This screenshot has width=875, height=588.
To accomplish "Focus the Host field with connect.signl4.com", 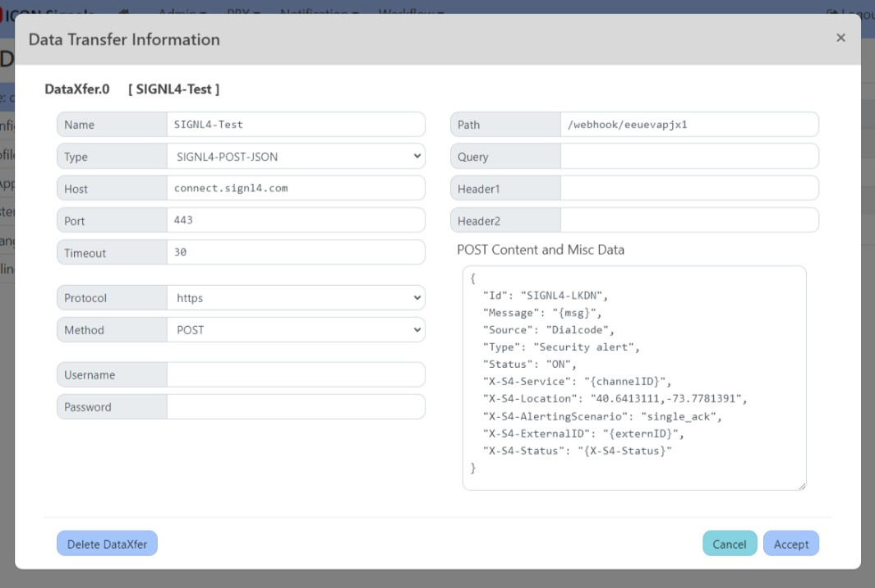I will (x=296, y=189).
